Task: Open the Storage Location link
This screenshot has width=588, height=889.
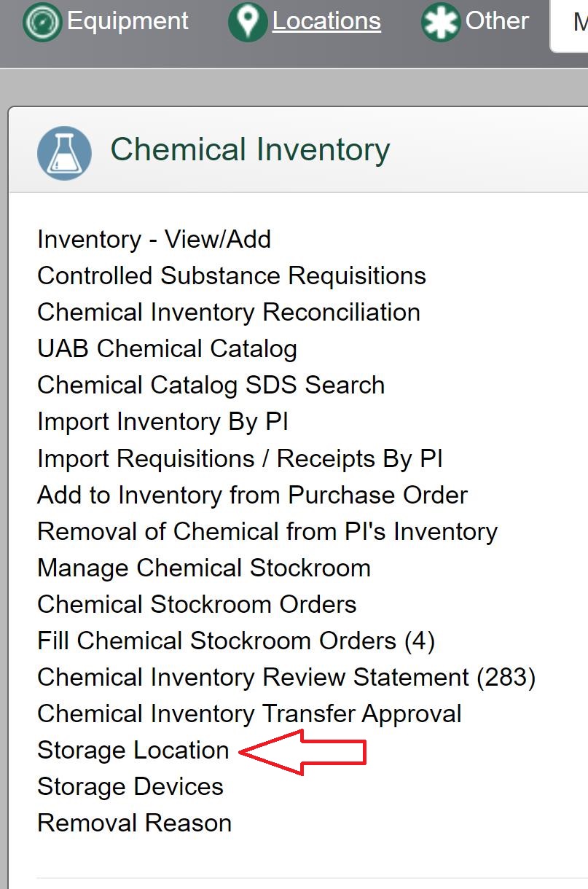Action: pos(133,750)
